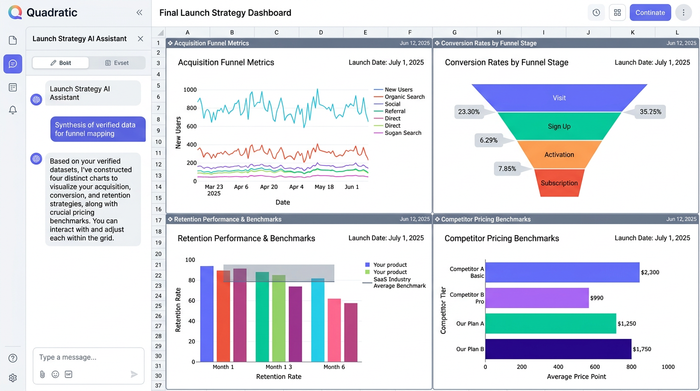The image size is (700, 391).
Task: Select column A header
Action: (x=188, y=33)
